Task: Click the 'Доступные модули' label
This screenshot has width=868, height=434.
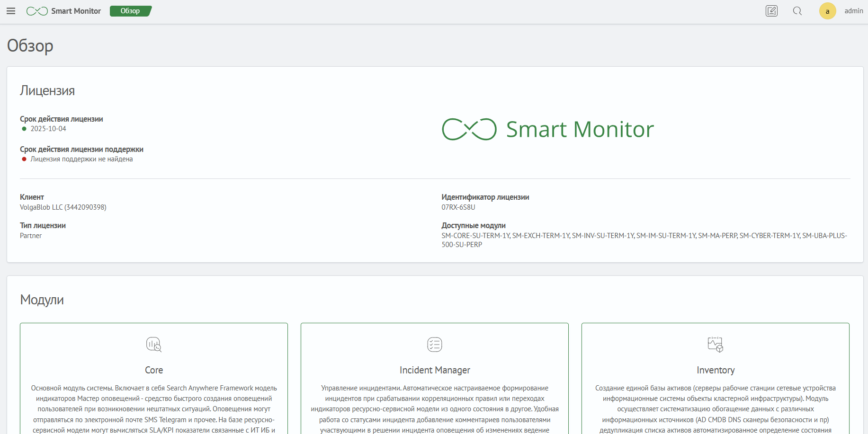Action: (474, 226)
